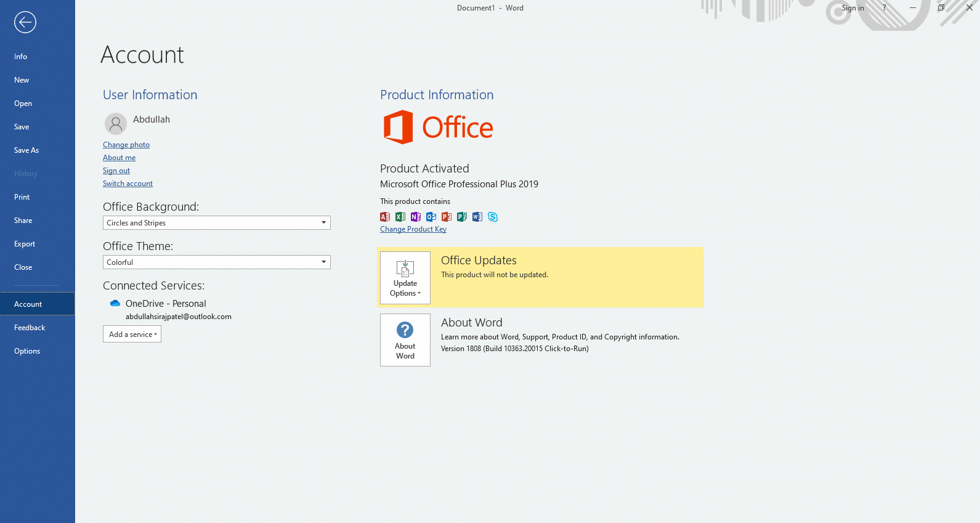Select New in the backstage sidebar

[x=38, y=80]
